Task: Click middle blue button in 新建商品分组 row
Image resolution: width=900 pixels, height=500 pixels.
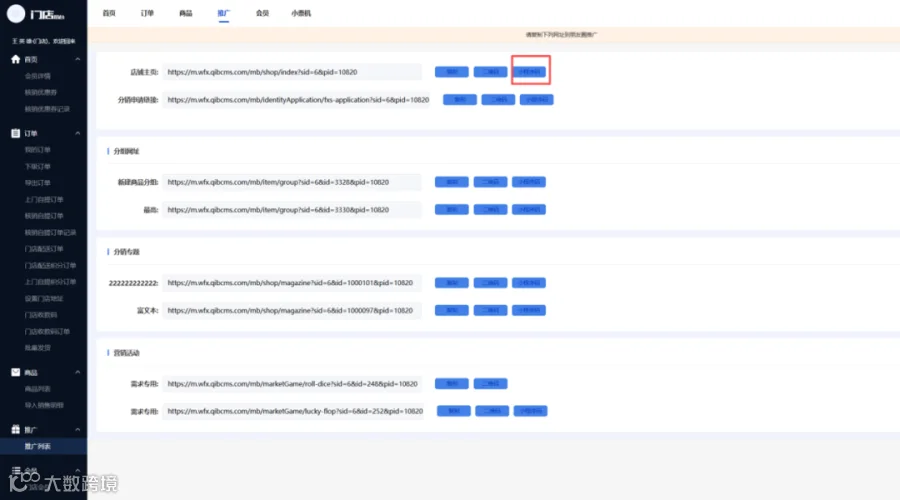Action: tap(490, 182)
